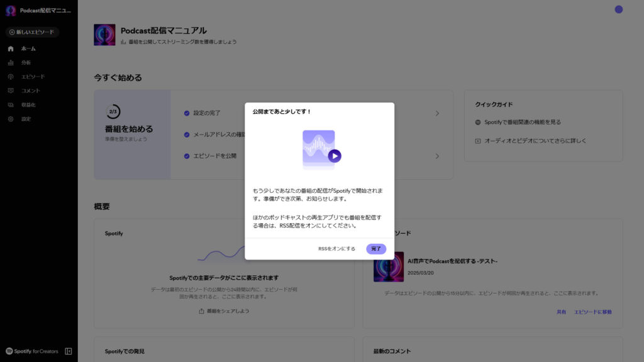Click the episode date 2025/03/20

pos(421,273)
